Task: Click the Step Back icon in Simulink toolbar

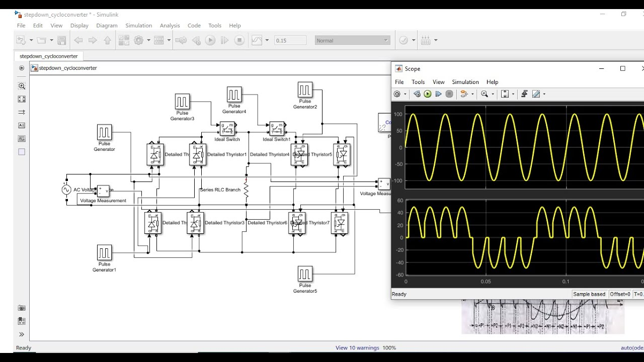Action: tap(197, 40)
